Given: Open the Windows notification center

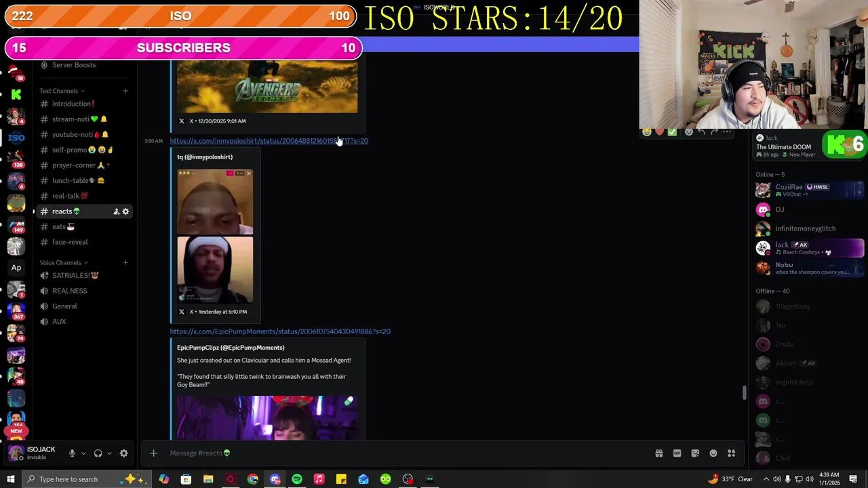Looking at the screenshot, I should (x=853, y=479).
